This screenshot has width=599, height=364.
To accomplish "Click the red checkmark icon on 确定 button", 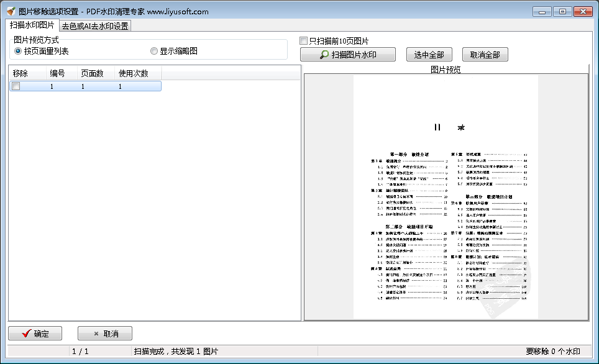I will (x=25, y=333).
